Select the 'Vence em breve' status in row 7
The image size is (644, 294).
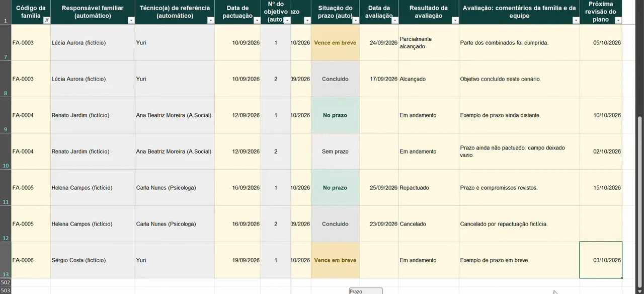335,43
